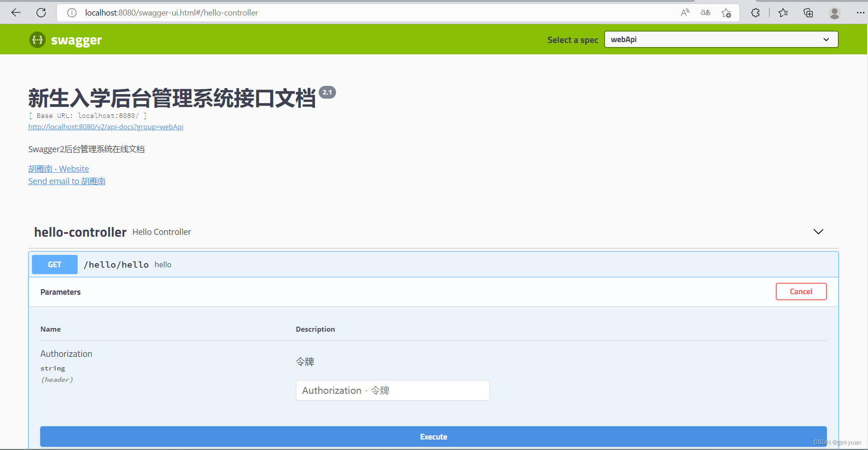
Task: Click the (header) parameter location text
Action: pyautogui.click(x=57, y=380)
